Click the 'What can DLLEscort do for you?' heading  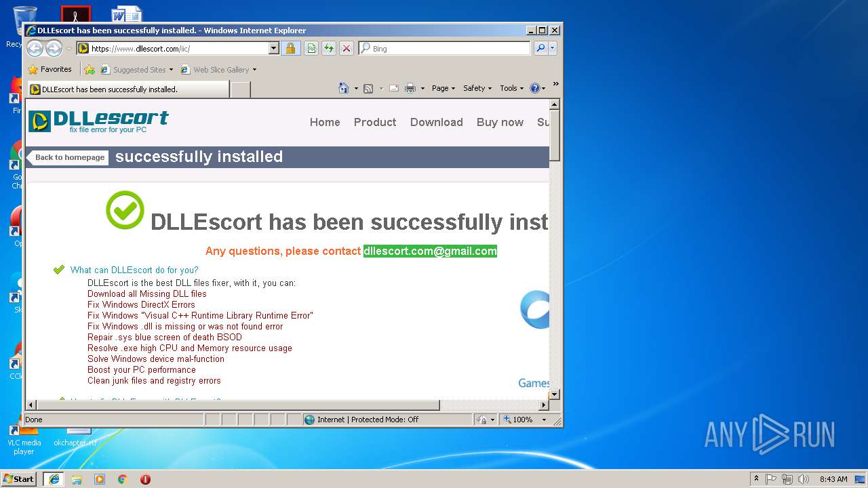(x=134, y=270)
